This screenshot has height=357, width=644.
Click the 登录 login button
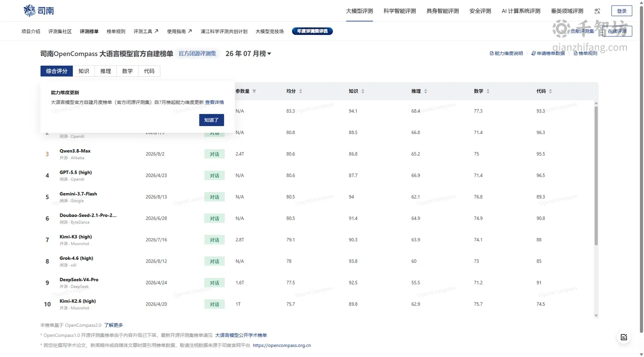coord(622,11)
